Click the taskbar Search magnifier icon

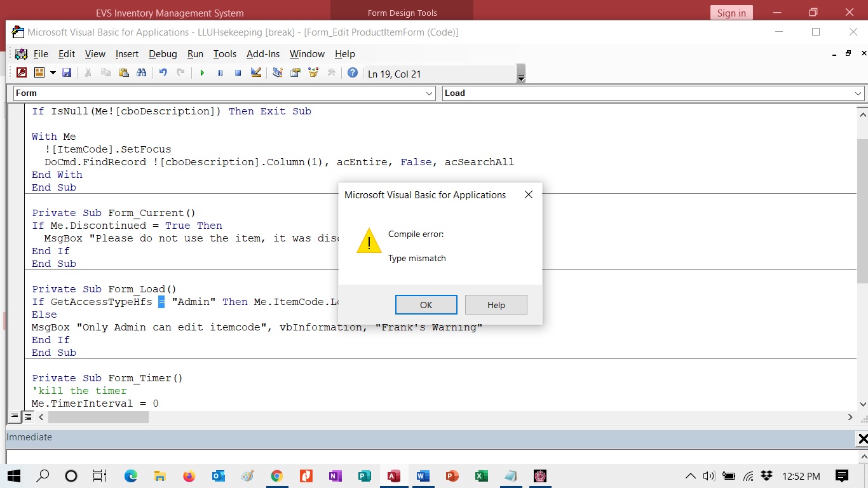click(x=43, y=475)
